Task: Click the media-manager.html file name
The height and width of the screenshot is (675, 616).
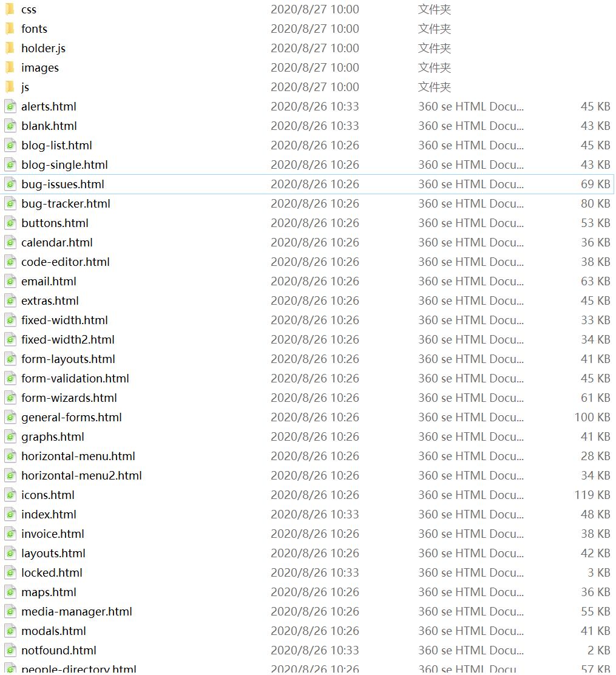Action: pos(76,612)
